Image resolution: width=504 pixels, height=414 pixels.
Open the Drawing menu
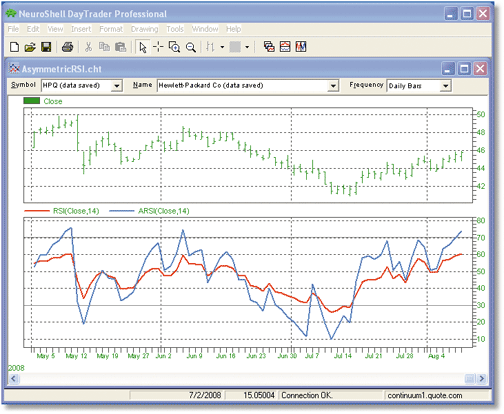click(x=145, y=29)
